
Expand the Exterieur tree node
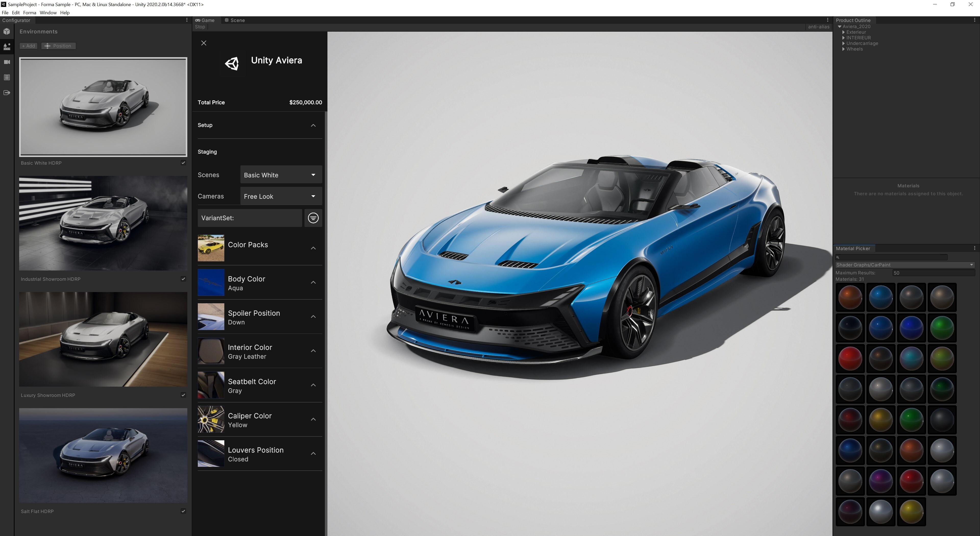(x=843, y=32)
